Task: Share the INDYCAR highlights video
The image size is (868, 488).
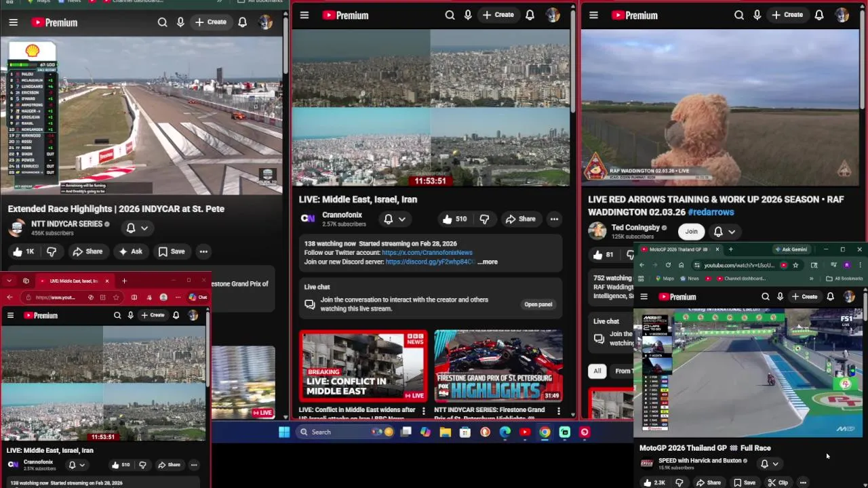Action: click(x=87, y=251)
